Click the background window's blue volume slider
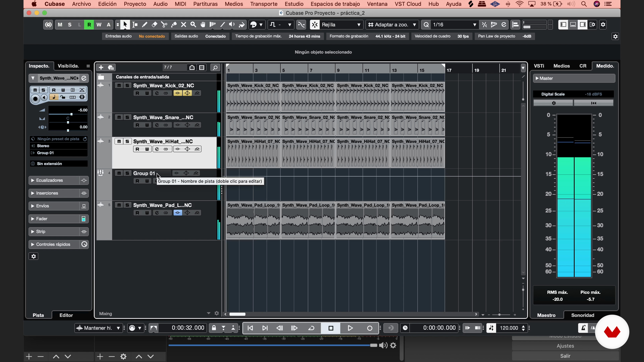Image resolution: width=644 pixels, height=362 pixels. tap(273, 345)
